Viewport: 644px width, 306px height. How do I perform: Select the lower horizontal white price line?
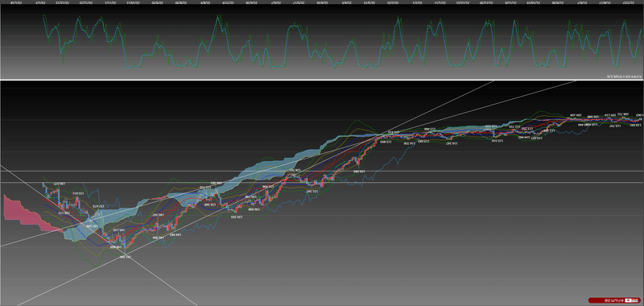pos(322,182)
